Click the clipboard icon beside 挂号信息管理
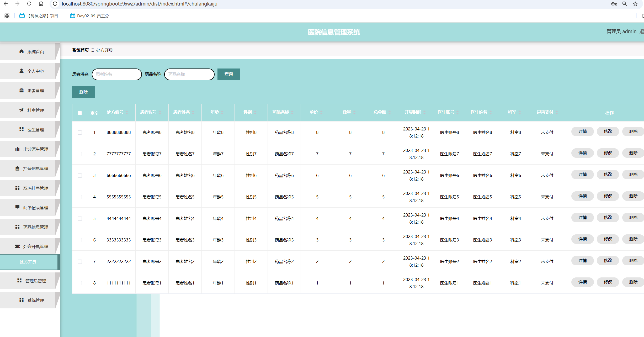The width and height of the screenshot is (644, 337). 17,168
